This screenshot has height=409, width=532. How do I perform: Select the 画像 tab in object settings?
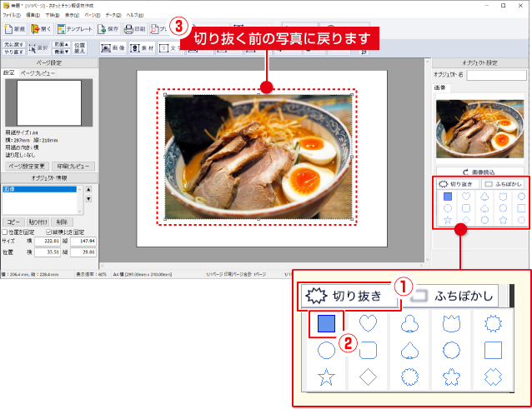[x=441, y=87]
